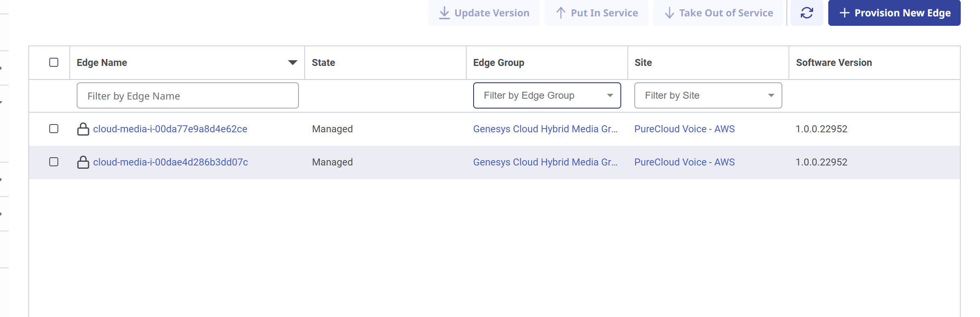The height and width of the screenshot is (317, 980).
Task: Click the Edge Name sort arrow
Action: click(292, 63)
